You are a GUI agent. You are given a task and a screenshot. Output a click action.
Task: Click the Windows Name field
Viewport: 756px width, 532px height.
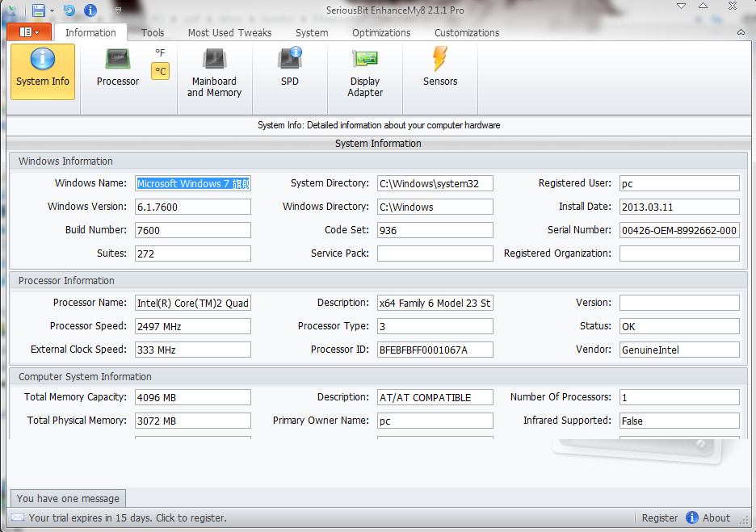pyautogui.click(x=193, y=183)
